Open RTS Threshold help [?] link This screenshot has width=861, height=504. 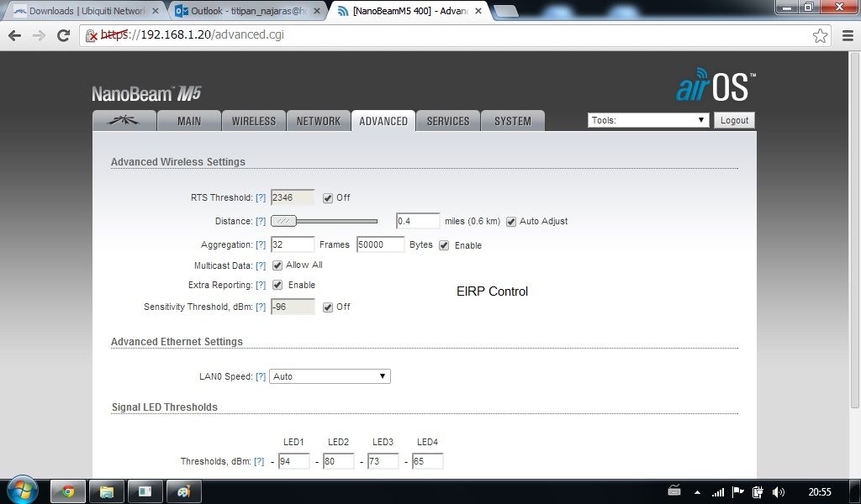point(261,198)
